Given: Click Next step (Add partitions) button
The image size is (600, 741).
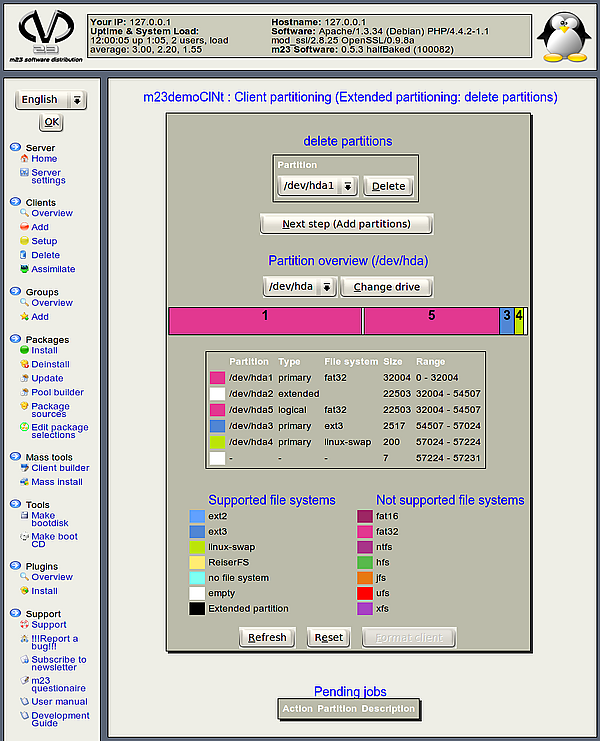Looking at the screenshot, I should coord(347,224).
